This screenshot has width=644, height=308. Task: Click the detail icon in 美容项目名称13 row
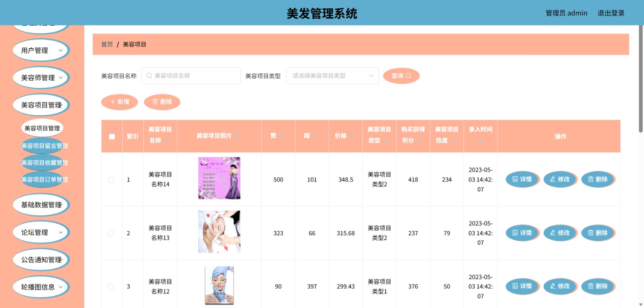(515, 233)
